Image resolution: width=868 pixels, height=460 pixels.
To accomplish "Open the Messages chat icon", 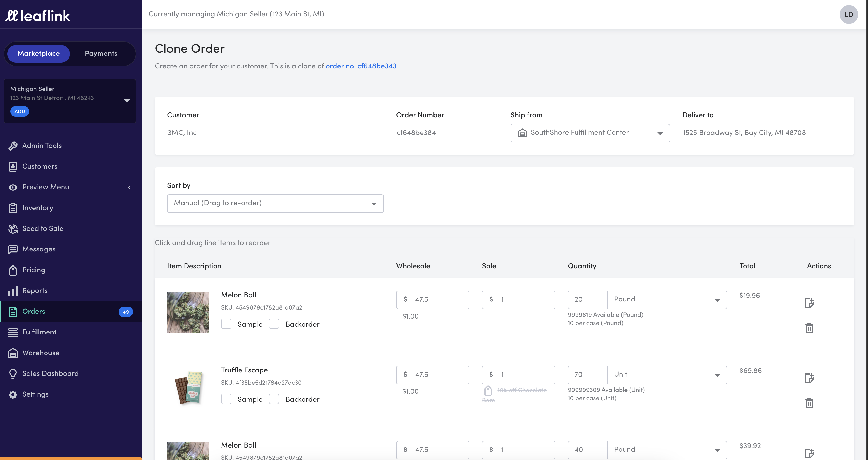I will (13, 249).
